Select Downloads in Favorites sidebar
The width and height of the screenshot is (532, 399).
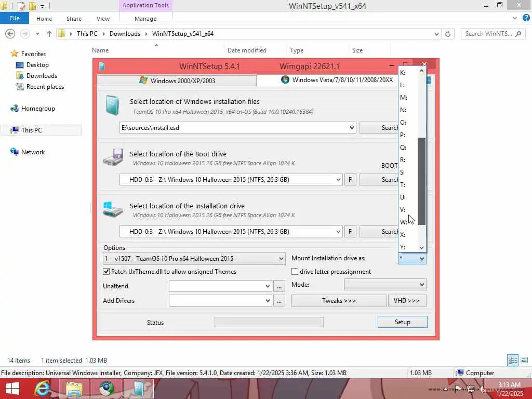tap(42, 76)
